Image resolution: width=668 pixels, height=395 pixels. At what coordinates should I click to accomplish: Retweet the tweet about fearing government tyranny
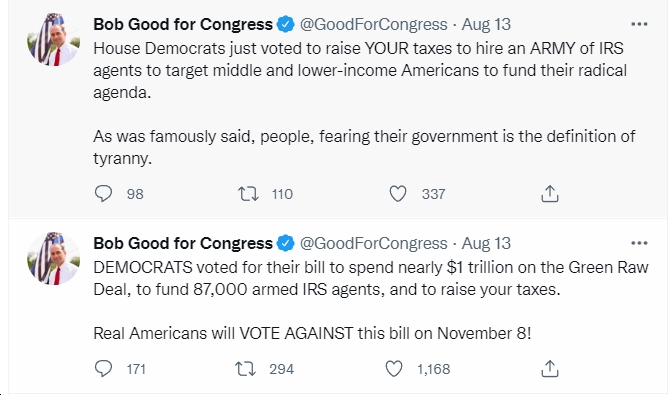point(248,194)
